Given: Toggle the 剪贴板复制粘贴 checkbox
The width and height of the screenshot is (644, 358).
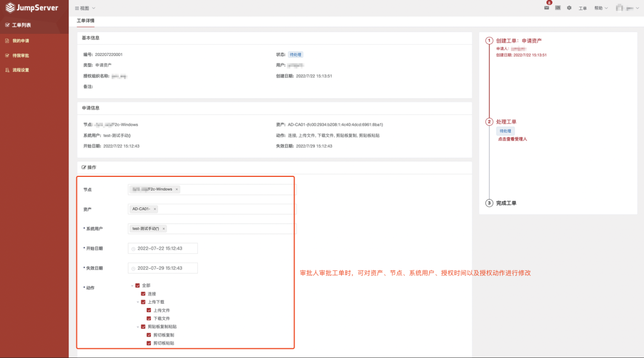Looking at the screenshot, I should 143,326.
